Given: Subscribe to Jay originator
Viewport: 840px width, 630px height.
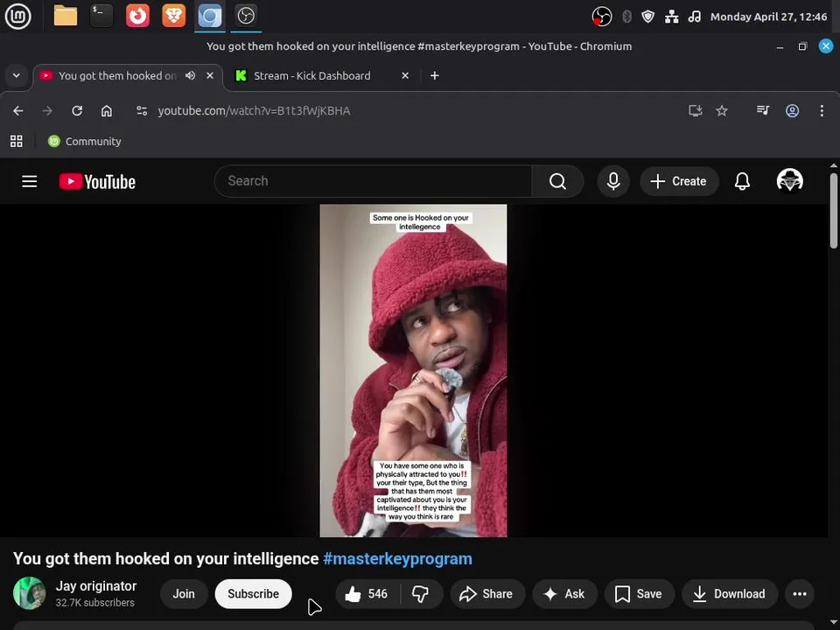Looking at the screenshot, I should [254, 593].
